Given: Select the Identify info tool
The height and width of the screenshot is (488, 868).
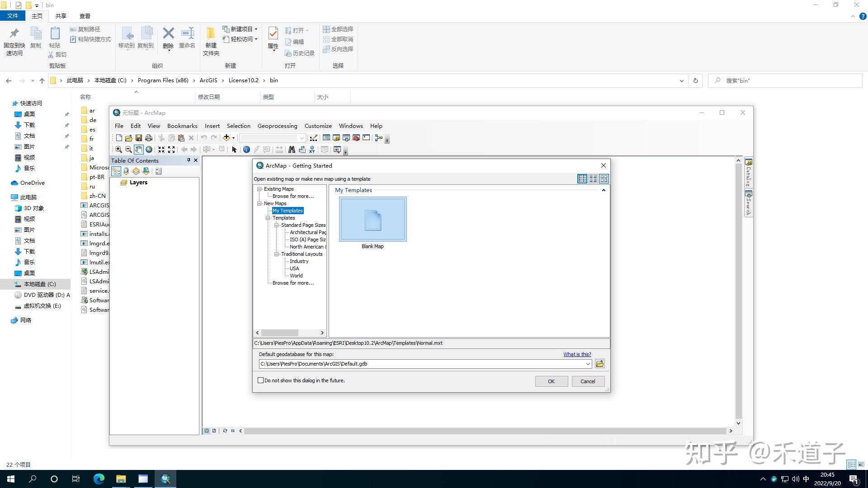Looking at the screenshot, I should pos(246,150).
